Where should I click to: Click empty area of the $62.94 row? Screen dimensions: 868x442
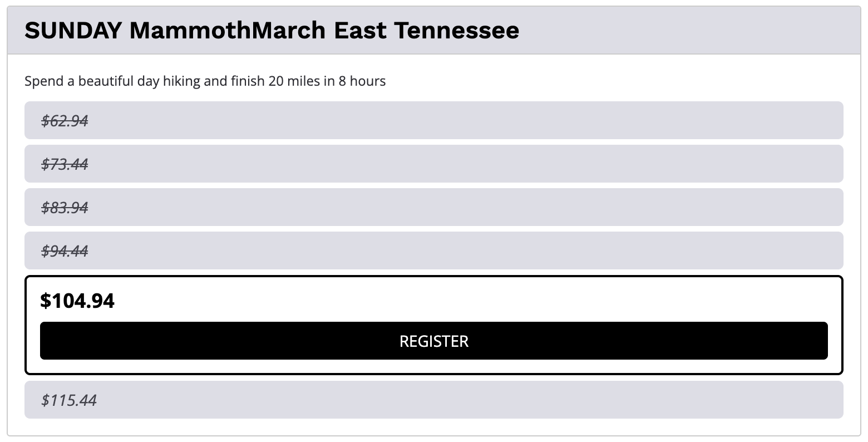point(445,120)
